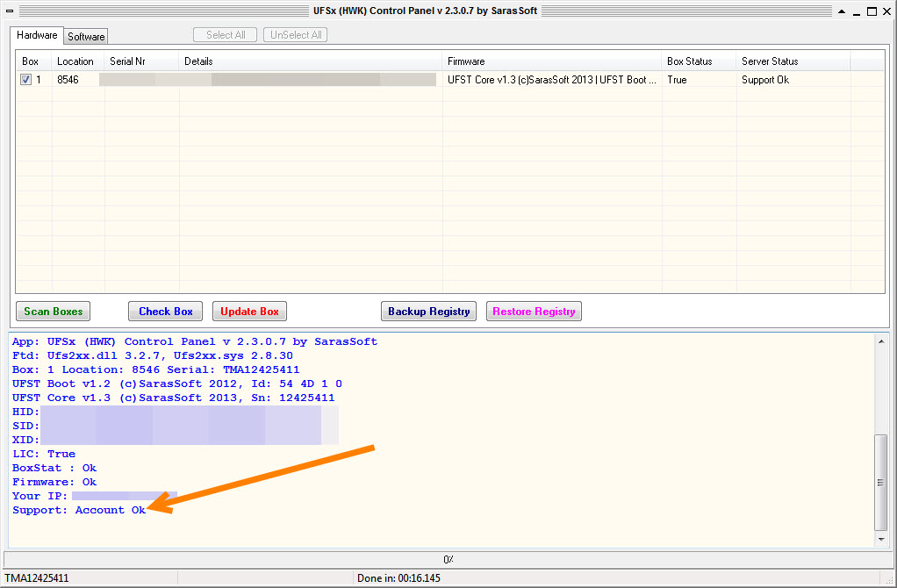Click the log line 'Support: Account Ok'
The width and height of the screenshot is (897, 588).
tap(79, 510)
